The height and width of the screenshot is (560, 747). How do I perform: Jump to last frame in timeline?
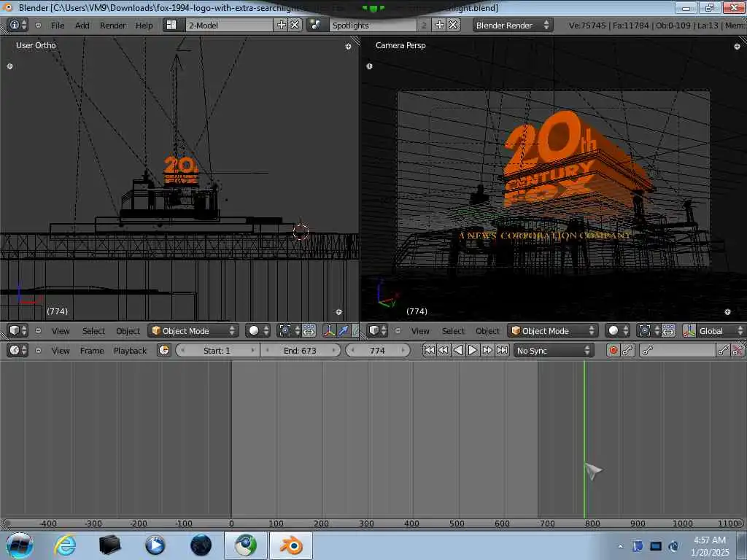pos(502,351)
